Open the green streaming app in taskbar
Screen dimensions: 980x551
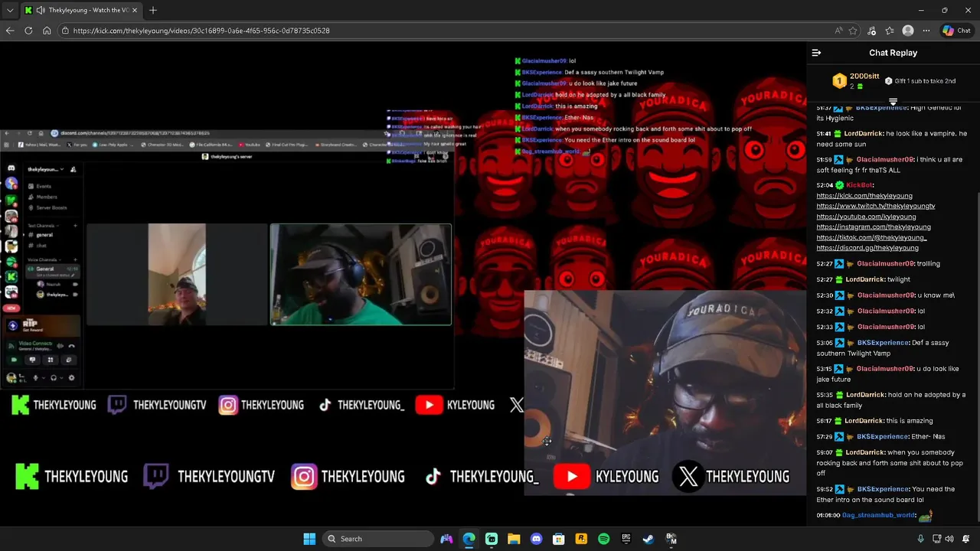pos(491,539)
